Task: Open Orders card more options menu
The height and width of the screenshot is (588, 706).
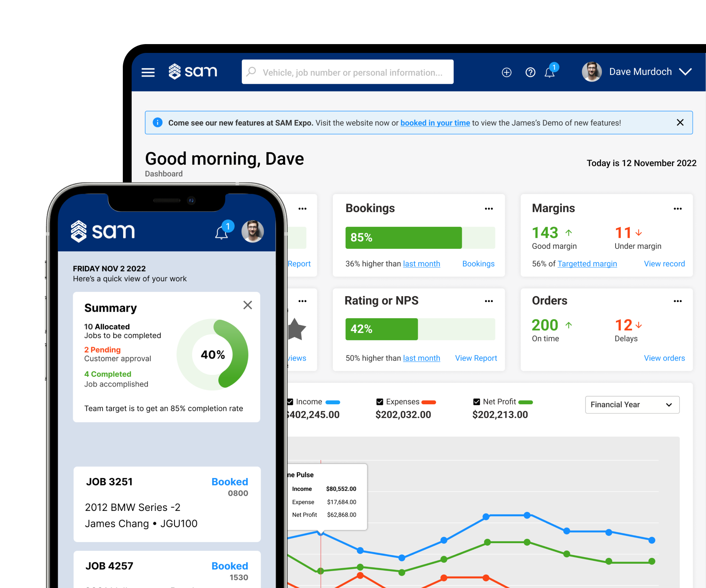Action: tap(678, 301)
